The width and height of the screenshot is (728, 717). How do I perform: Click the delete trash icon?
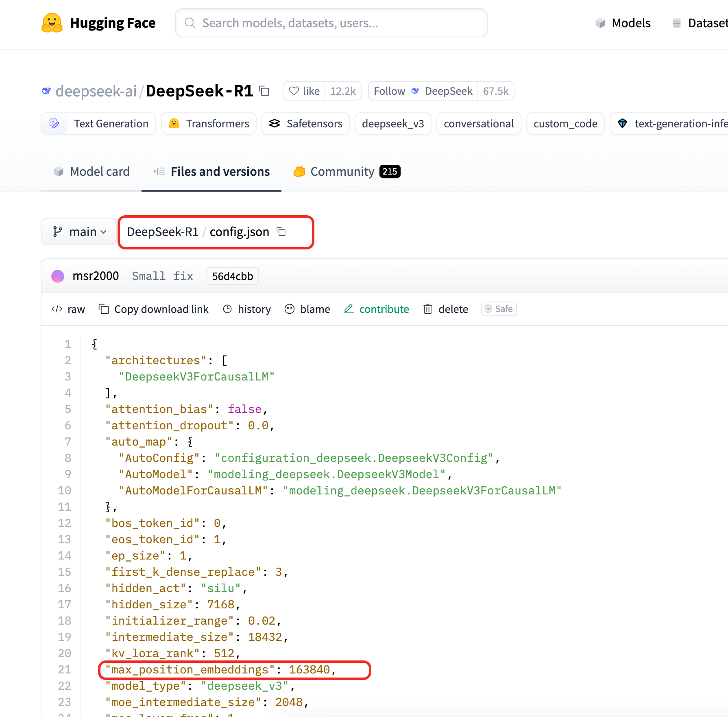point(428,309)
